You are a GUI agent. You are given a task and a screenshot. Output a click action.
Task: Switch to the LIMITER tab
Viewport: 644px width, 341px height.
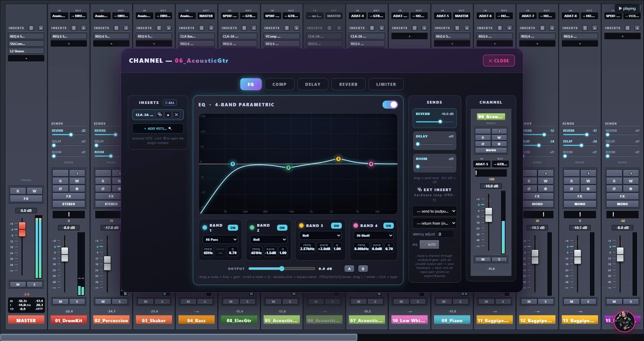coord(386,84)
